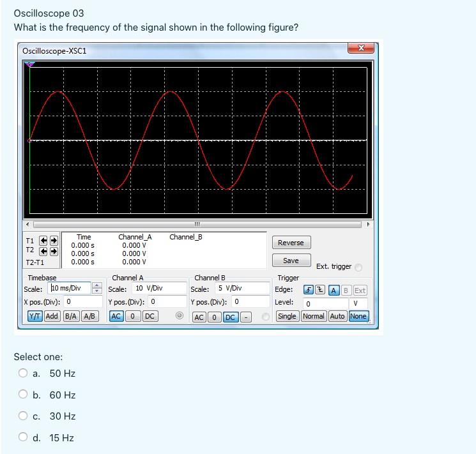The height and width of the screenshot is (454, 476).
Task: Set Channel B coupling to 0
Action: [214, 317]
